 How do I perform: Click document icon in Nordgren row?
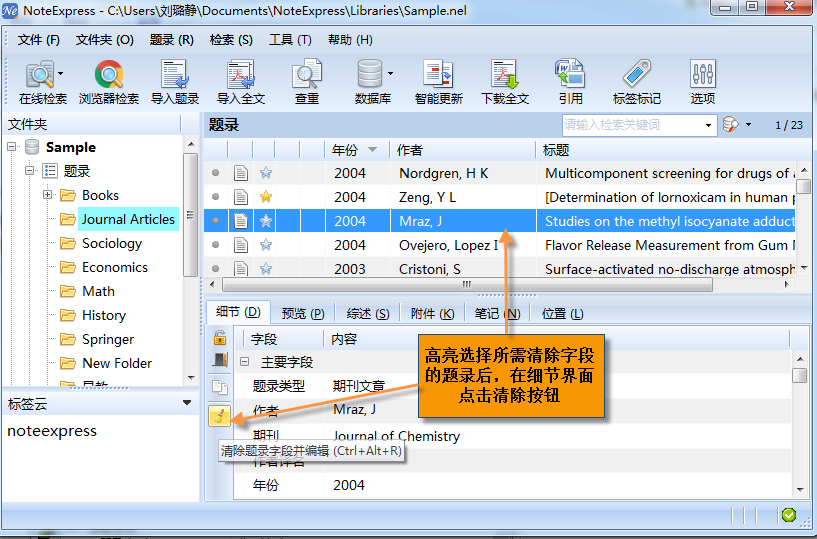pyautogui.click(x=240, y=173)
